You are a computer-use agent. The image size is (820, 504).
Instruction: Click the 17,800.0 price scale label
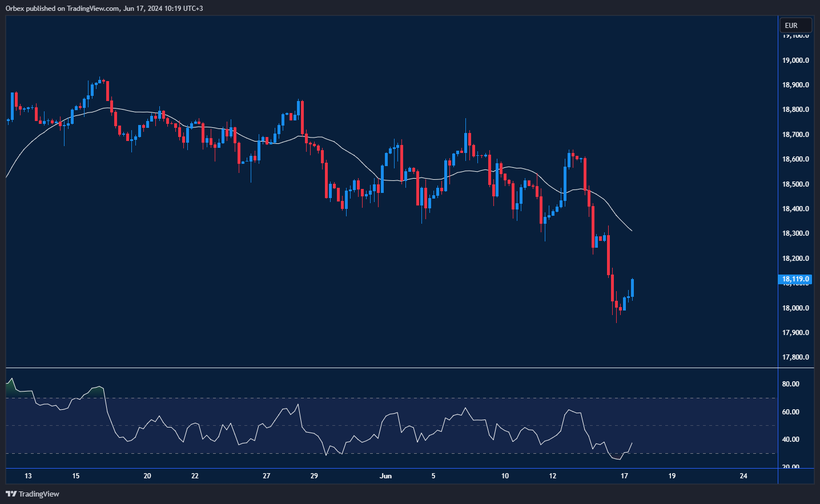(795, 357)
